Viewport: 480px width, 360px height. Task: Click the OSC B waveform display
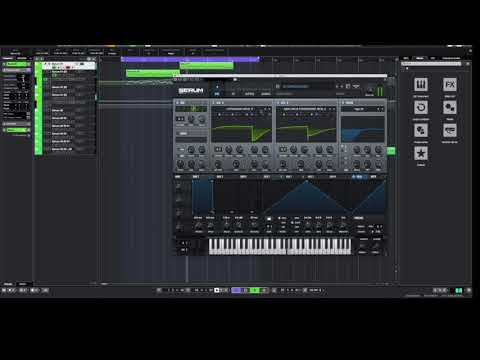[306, 128]
